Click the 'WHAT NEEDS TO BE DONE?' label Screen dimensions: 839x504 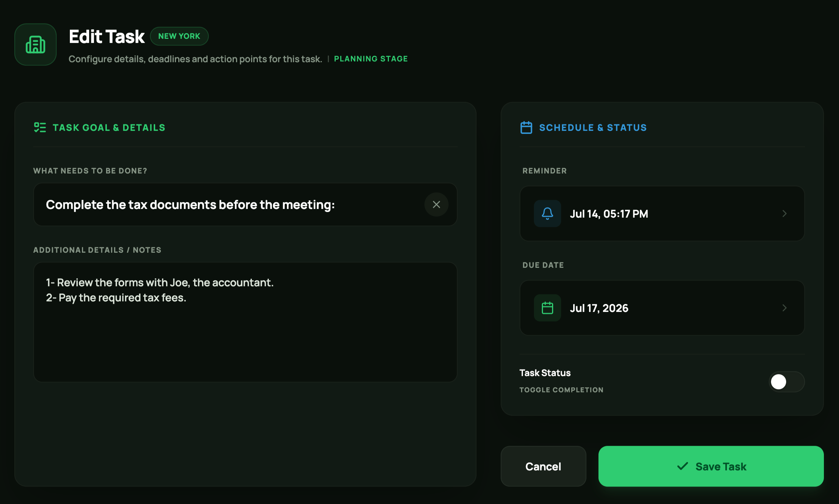coord(90,171)
